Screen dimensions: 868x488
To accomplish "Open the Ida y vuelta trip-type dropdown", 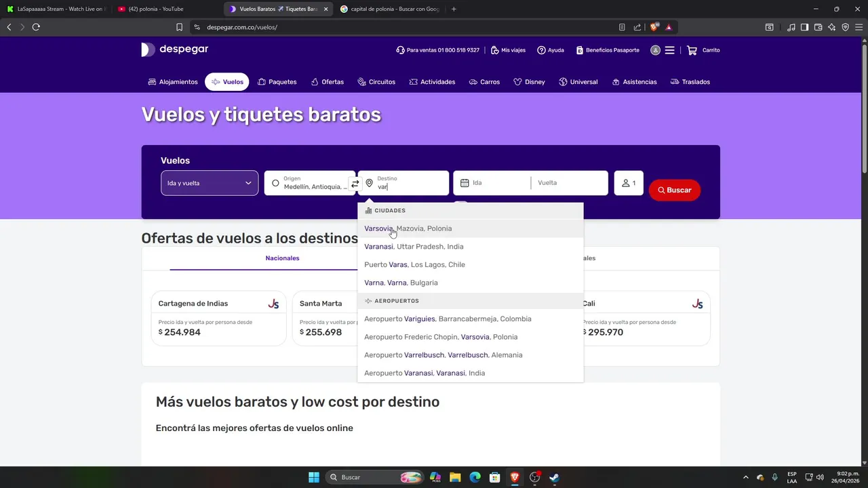I will click(x=210, y=183).
